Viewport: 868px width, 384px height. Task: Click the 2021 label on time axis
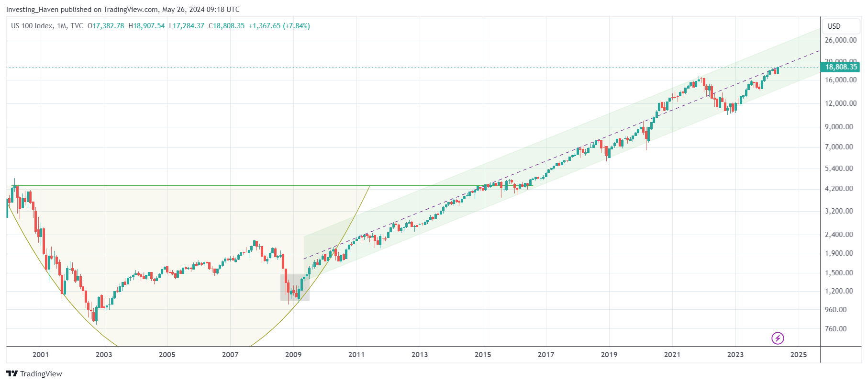[672, 355]
